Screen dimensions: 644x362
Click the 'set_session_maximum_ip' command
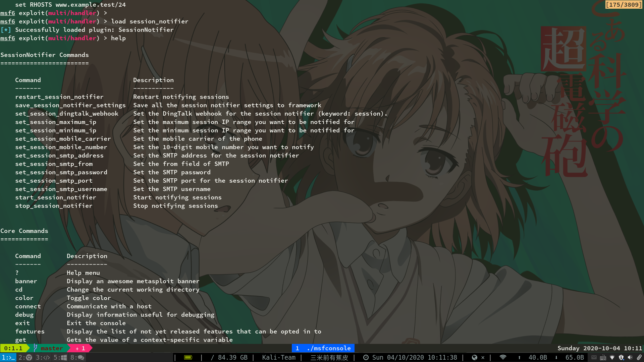point(56,122)
